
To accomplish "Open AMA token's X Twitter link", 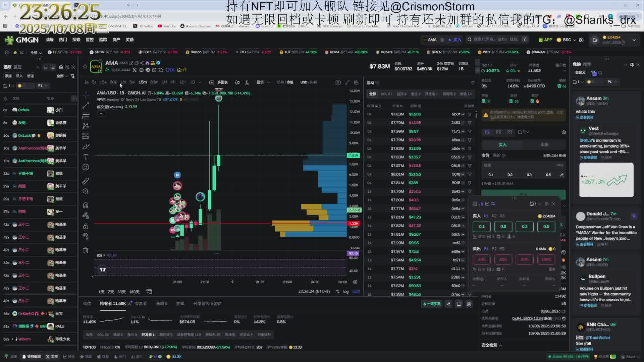I will (135, 70).
